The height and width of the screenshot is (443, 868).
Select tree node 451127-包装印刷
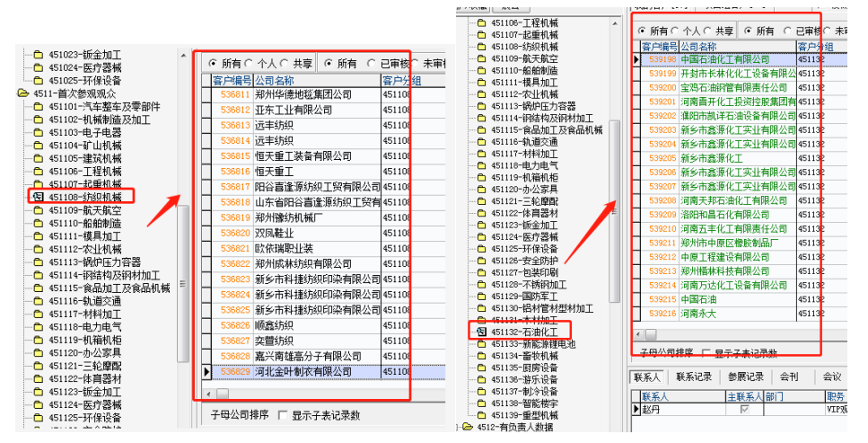(525, 273)
